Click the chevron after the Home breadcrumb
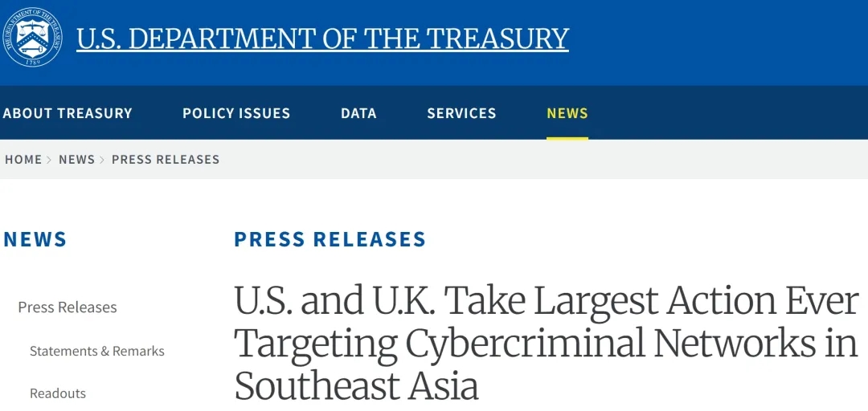 (x=50, y=160)
